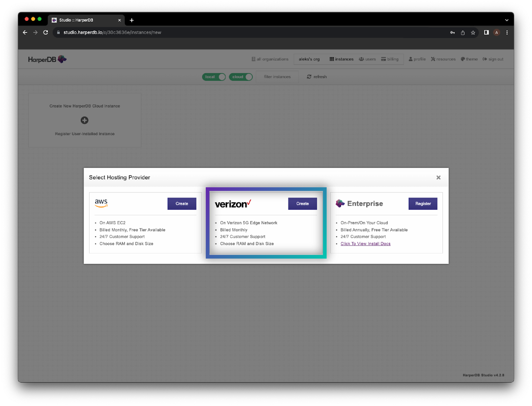Reload the current page
The image size is (532, 406).
click(46, 32)
